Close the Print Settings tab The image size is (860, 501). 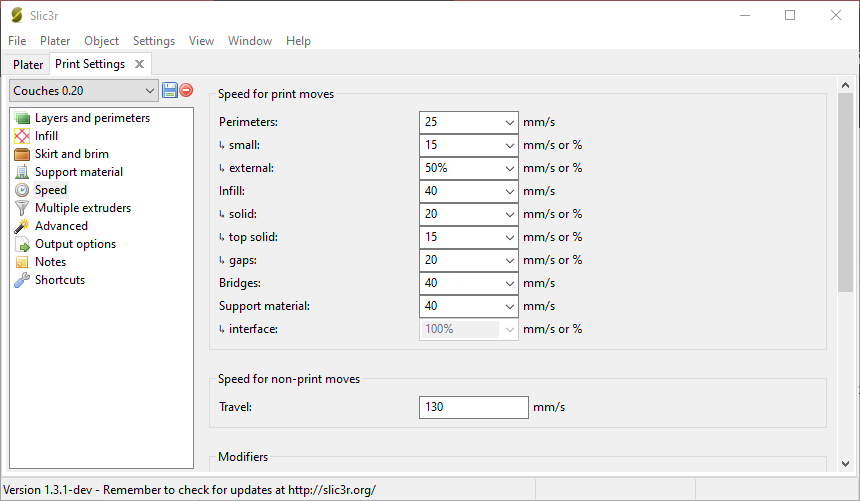(140, 64)
